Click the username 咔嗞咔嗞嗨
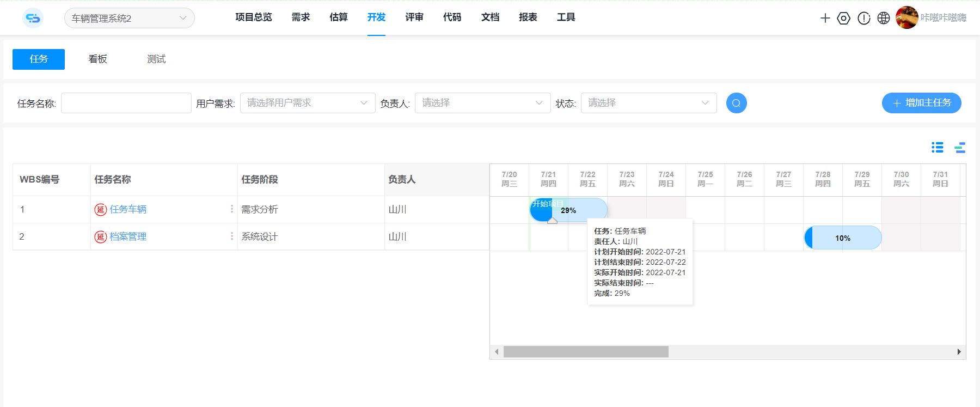Image resolution: width=980 pixels, height=407 pixels. [x=944, y=18]
